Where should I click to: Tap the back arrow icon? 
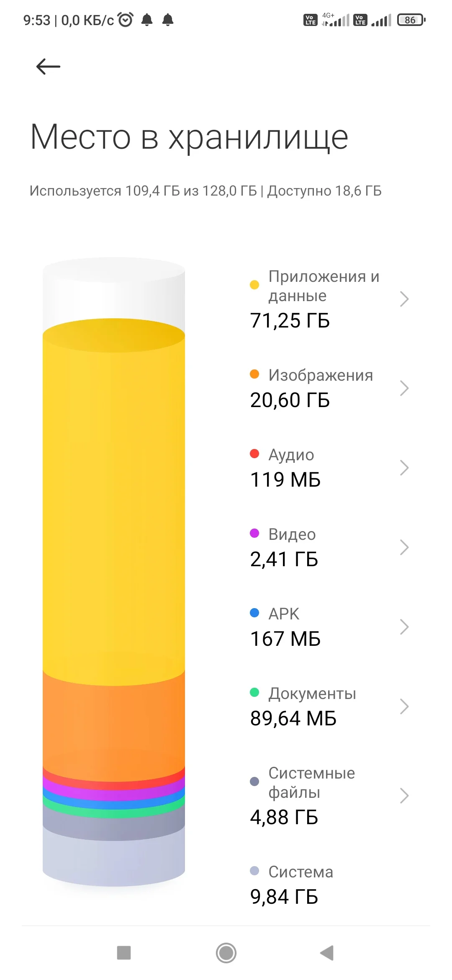click(x=49, y=67)
